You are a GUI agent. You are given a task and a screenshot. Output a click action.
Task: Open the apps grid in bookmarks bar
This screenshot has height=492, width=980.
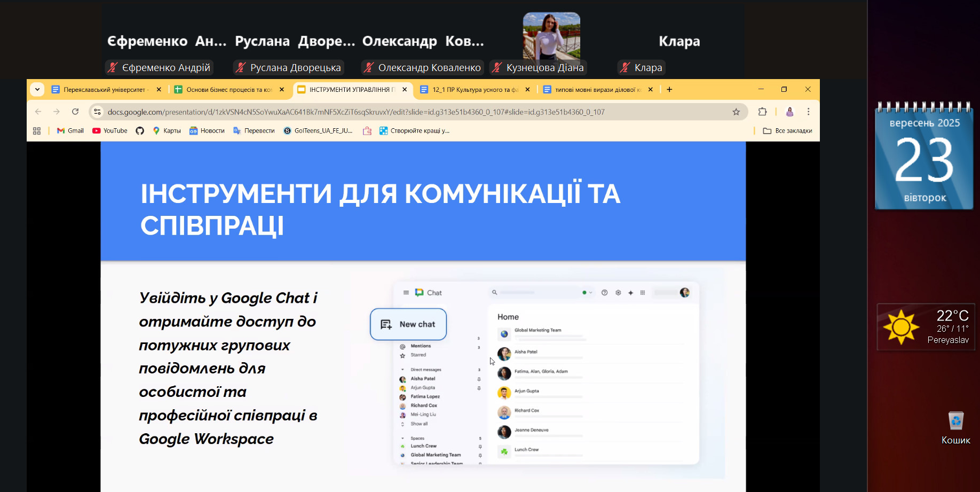(37, 131)
